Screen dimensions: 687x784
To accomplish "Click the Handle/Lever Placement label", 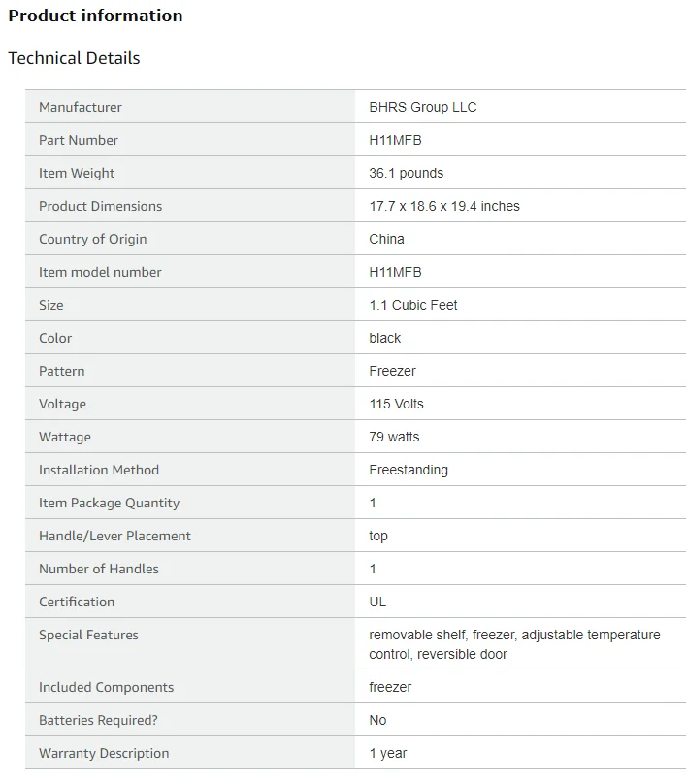I will pos(114,536).
